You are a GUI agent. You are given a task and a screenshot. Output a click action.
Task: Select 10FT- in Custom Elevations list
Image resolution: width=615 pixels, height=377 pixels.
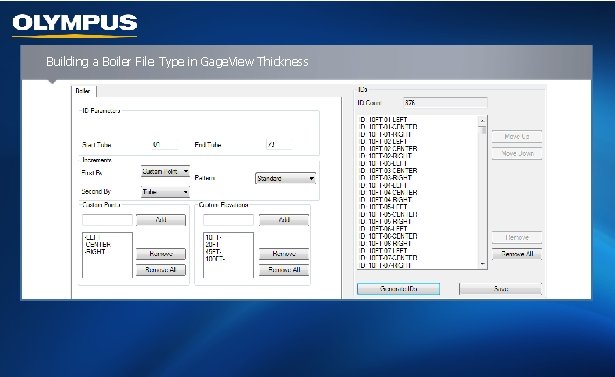coord(213,238)
